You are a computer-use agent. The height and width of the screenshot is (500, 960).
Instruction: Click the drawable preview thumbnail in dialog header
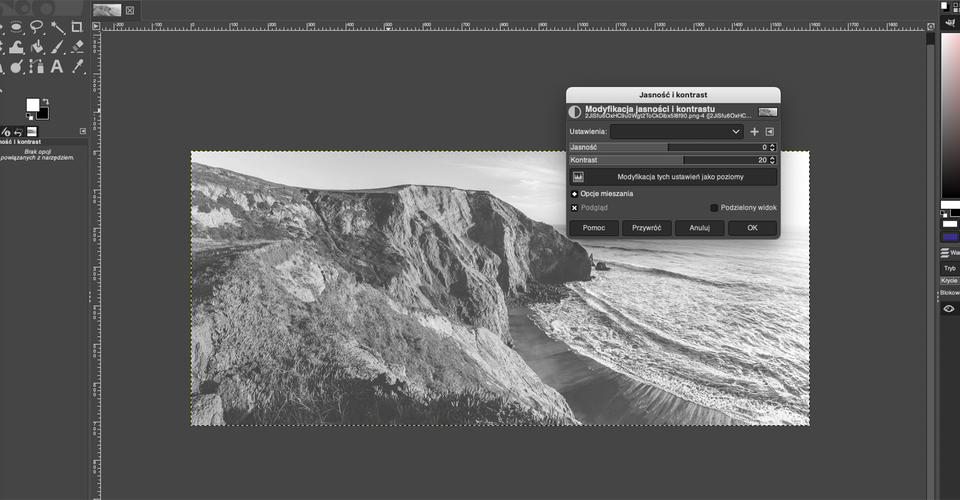click(x=767, y=112)
